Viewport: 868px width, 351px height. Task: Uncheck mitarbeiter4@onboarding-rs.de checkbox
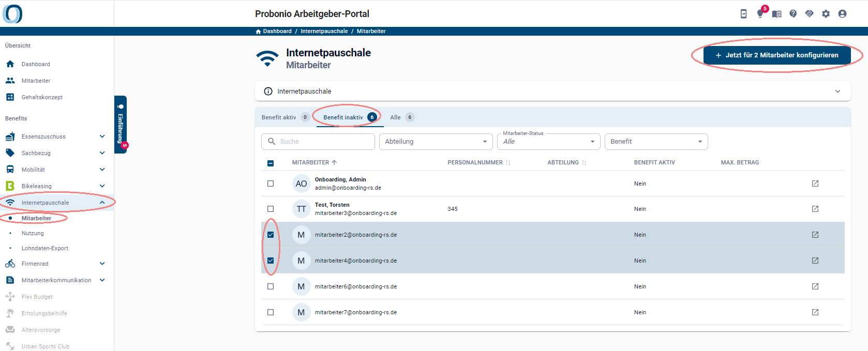click(x=271, y=261)
